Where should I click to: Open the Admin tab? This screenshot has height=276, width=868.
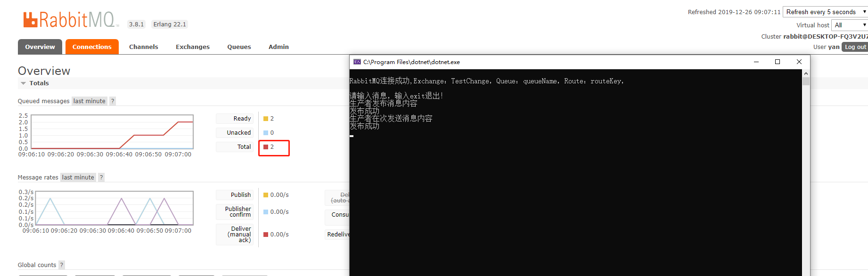[278, 47]
